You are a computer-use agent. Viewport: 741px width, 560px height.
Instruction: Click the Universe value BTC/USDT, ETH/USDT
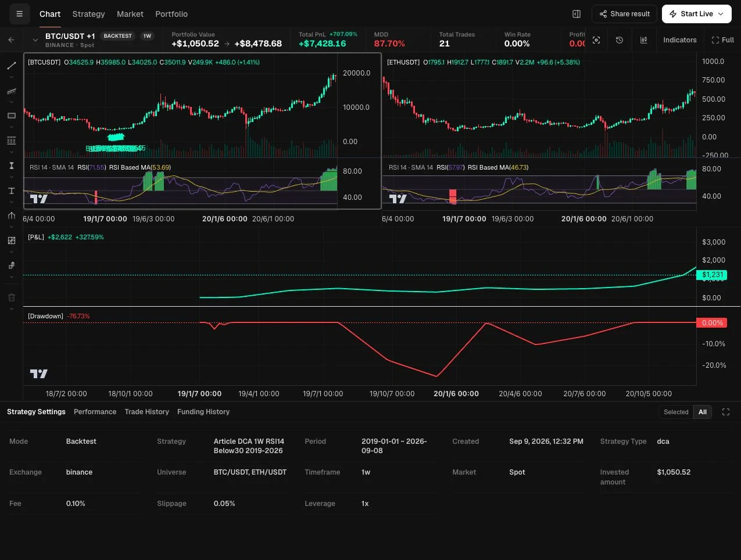click(x=250, y=472)
